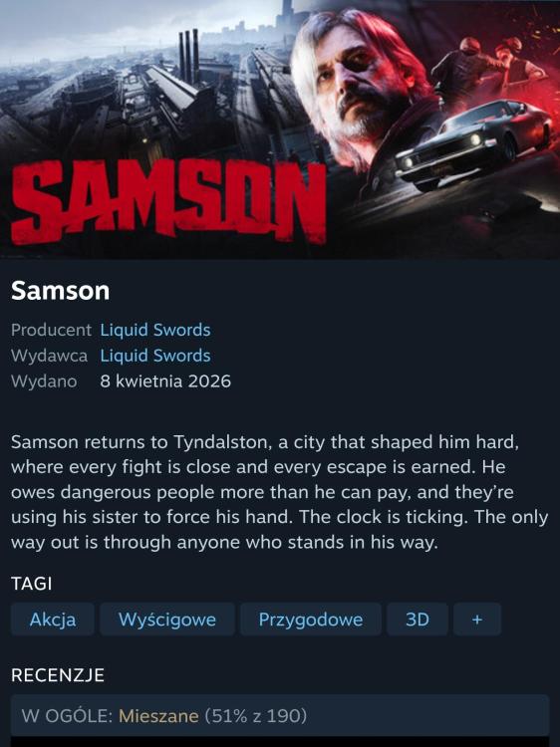Screen dimensions: 560x747
Task: Open the Liquid Swords link beside Producent
Action: (154, 330)
